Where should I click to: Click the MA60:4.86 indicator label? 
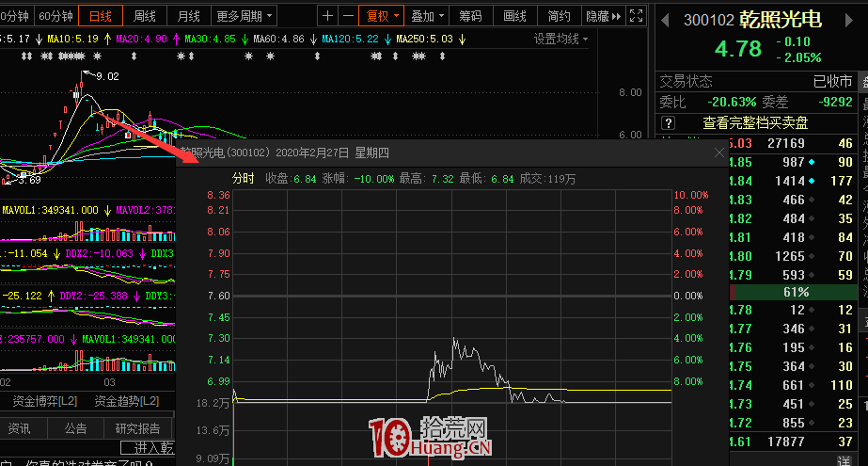point(278,39)
